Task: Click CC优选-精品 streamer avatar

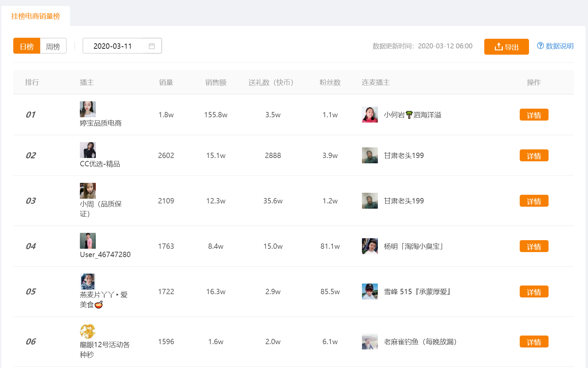Action: (88, 150)
